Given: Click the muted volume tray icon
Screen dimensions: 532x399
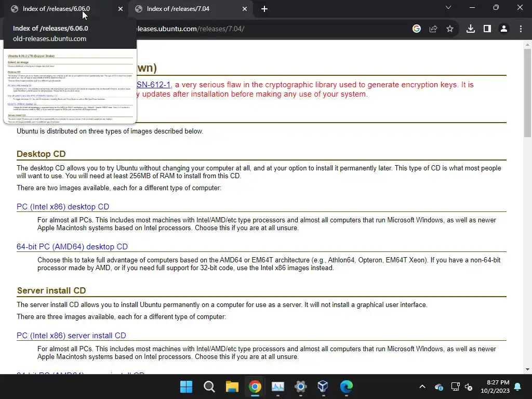Looking at the screenshot, I should [469, 387].
